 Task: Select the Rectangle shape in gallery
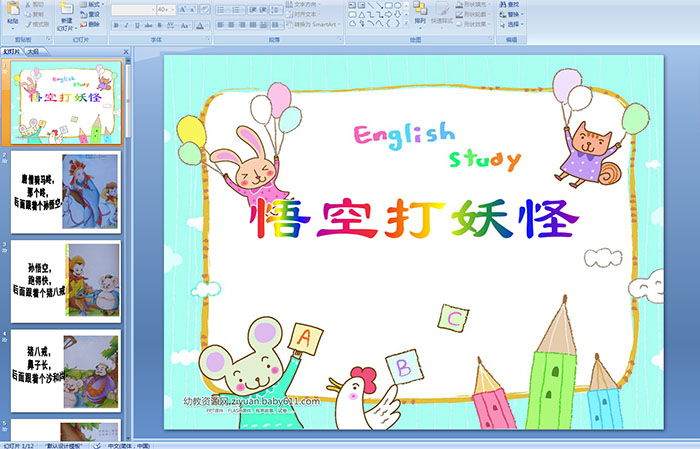tap(389, 5)
